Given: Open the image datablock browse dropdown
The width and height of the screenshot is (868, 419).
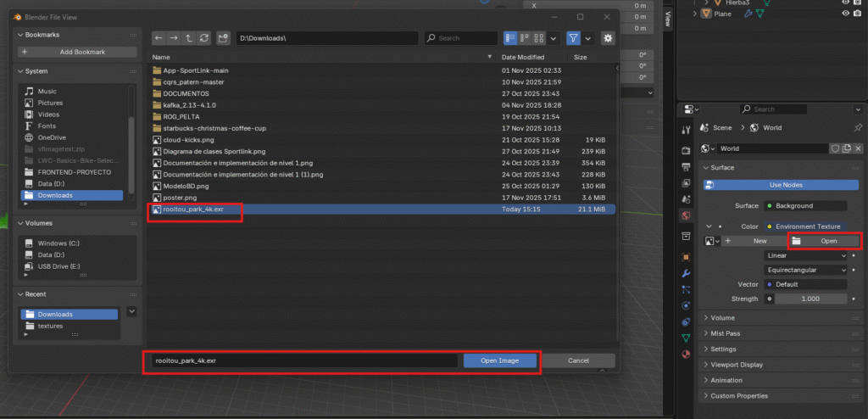Looking at the screenshot, I should click(x=710, y=241).
